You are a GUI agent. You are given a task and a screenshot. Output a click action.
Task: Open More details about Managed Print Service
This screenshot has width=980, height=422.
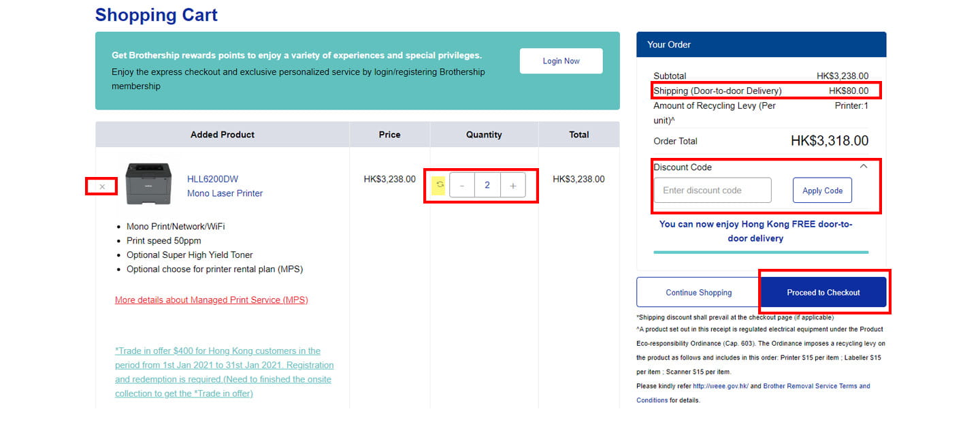tap(211, 299)
